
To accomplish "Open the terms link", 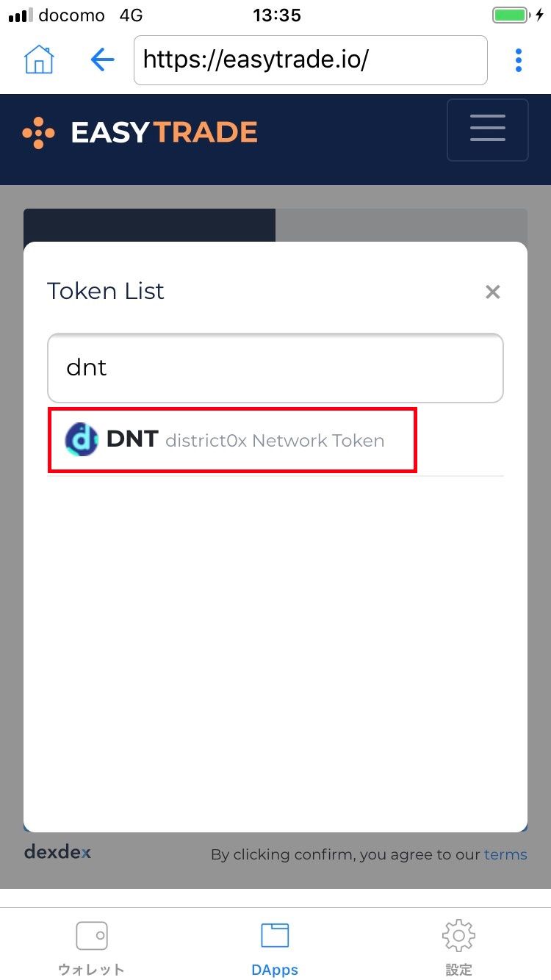I will click(505, 854).
